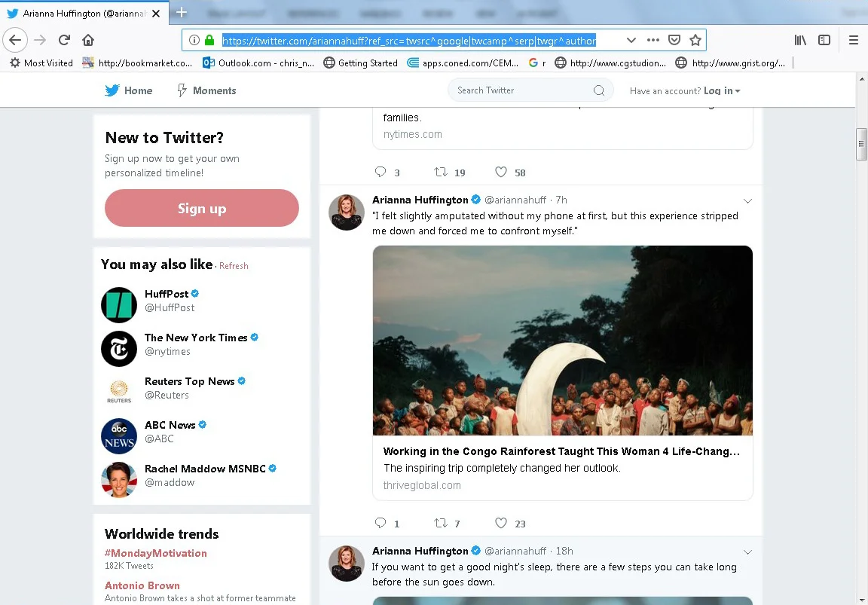Open Rachel Maddow avatar picture

[x=119, y=480]
